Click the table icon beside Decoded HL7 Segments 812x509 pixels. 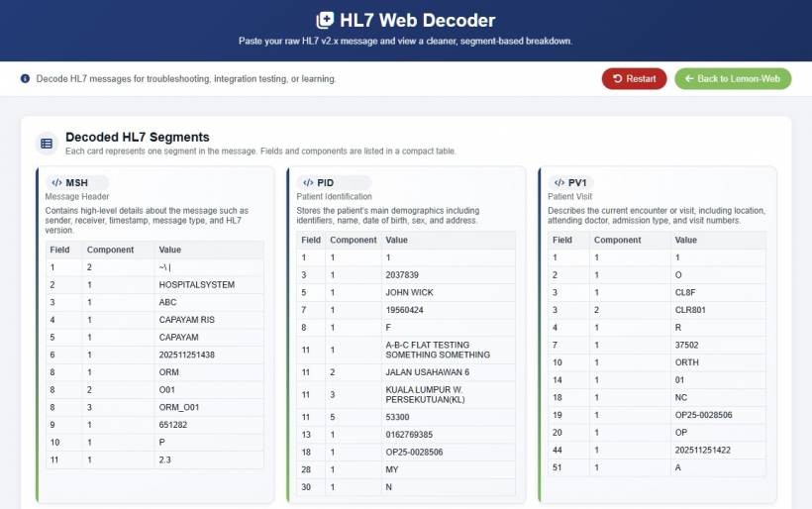(x=46, y=144)
